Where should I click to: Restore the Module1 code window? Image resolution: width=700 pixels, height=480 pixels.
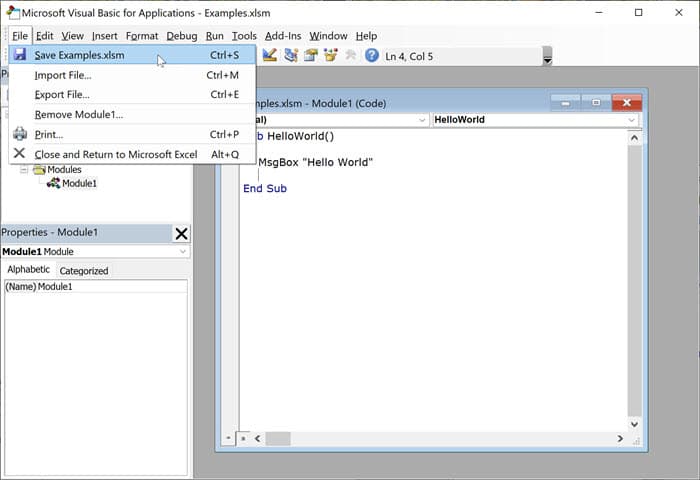pyautogui.click(x=596, y=103)
